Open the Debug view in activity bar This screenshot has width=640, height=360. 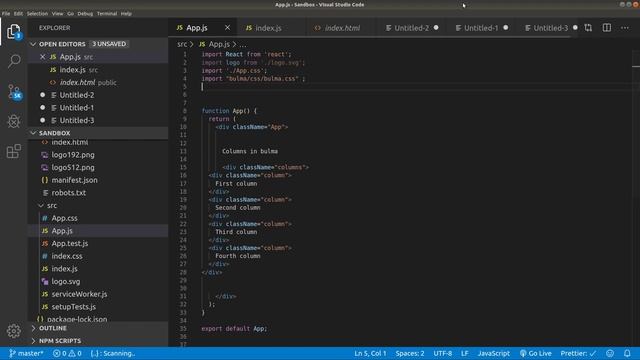click(x=14, y=121)
